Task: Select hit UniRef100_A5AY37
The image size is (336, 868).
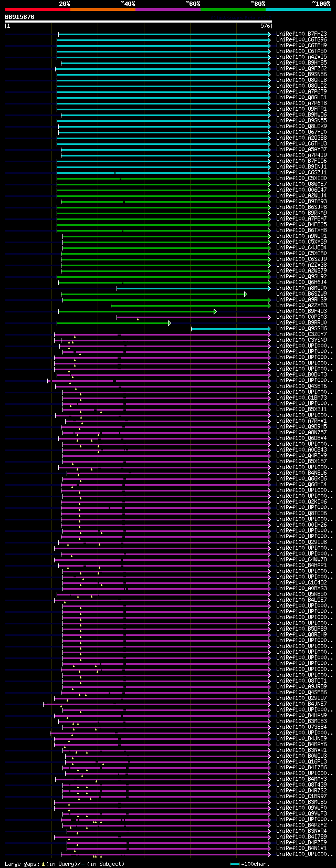Action: tap(301, 149)
